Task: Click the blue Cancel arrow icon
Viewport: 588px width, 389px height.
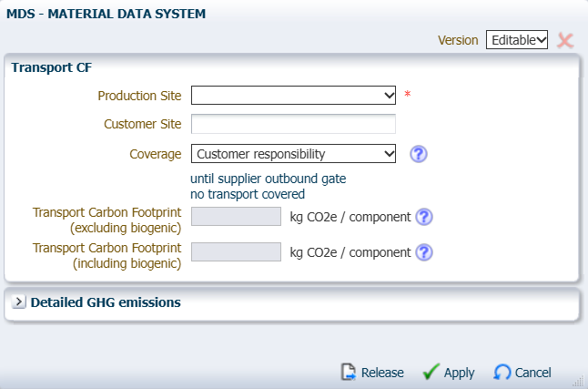Action: click(x=502, y=373)
